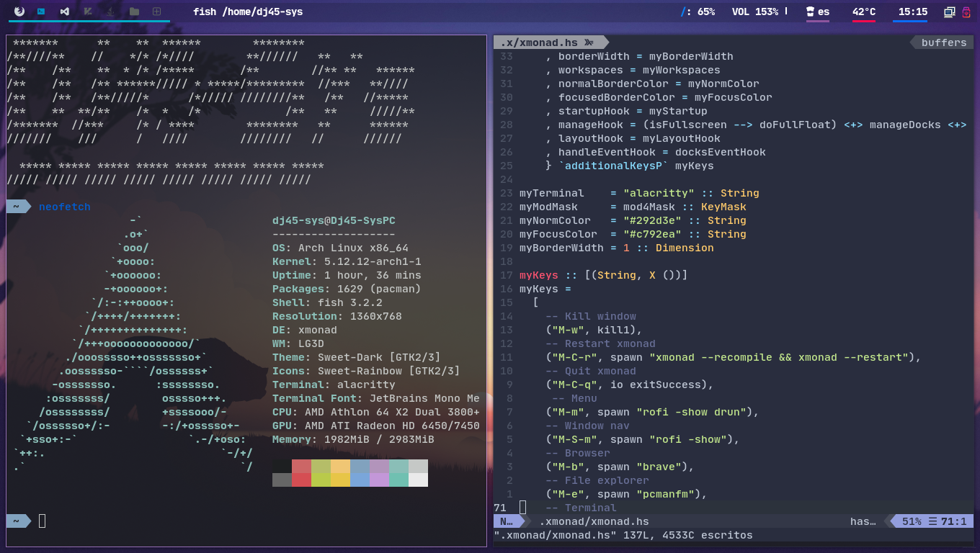This screenshot has height=553, width=980.
Task: Click the 'CPU: AMD Athlon 64 X2' line
Action: click(376, 412)
